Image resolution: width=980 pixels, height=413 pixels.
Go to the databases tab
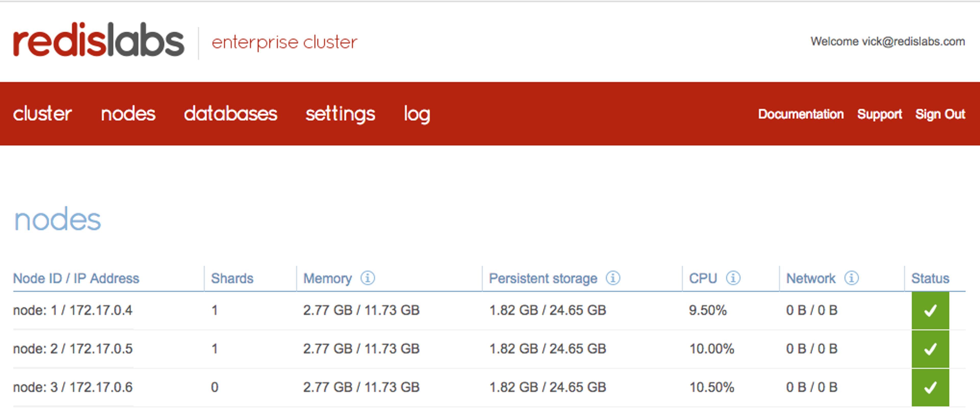tap(230, 114)
